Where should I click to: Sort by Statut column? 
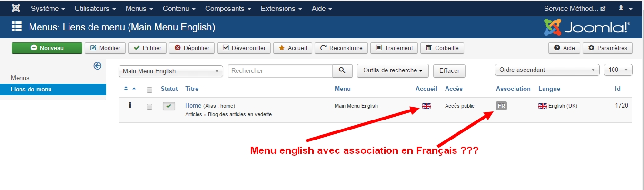point(169,89)
